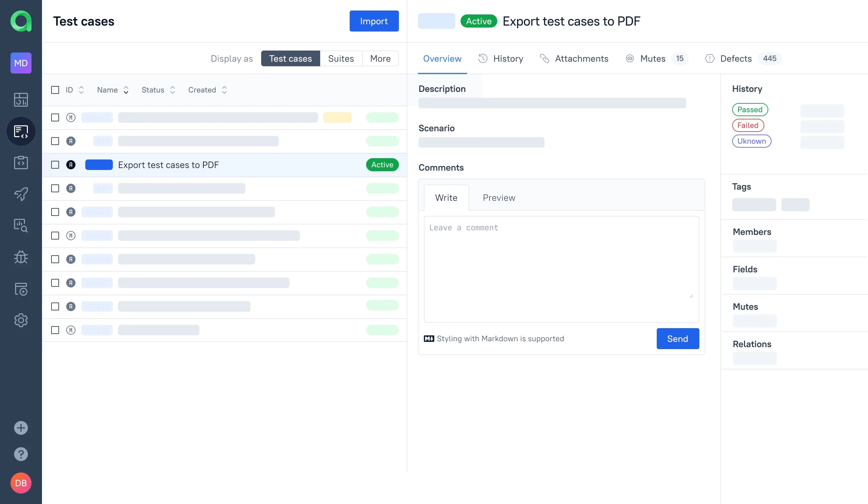868x504 pixels.
Task: Switch to the Attachments tab
Action: click(x=581, y=58)
